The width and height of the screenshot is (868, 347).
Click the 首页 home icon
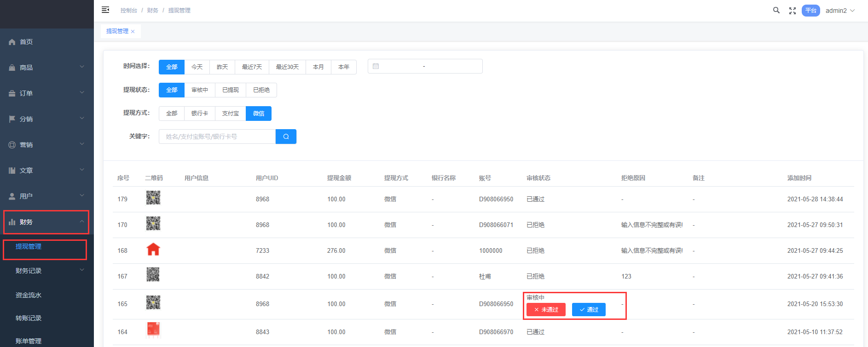pyautogui.click(x=12, y=42)
